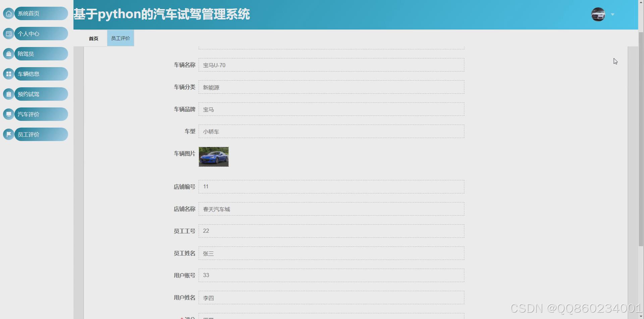Click the home icon beside 系统首页
Image resolution: width=644 pixels, height=319 pixels.
(x=9, y=13)
